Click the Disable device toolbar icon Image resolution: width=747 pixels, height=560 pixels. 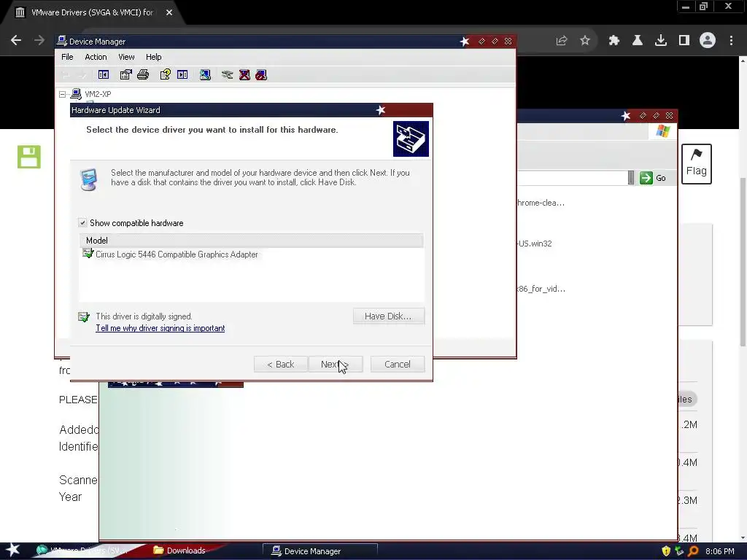[261, 75]
